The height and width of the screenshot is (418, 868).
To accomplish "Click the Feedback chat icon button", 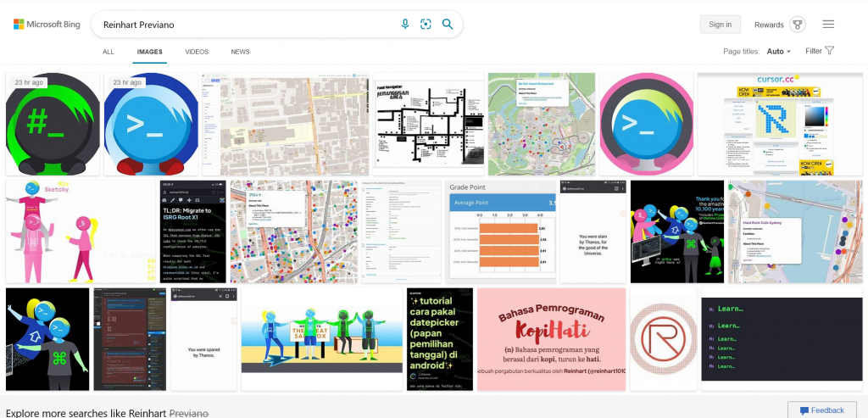I will (821, 410).
